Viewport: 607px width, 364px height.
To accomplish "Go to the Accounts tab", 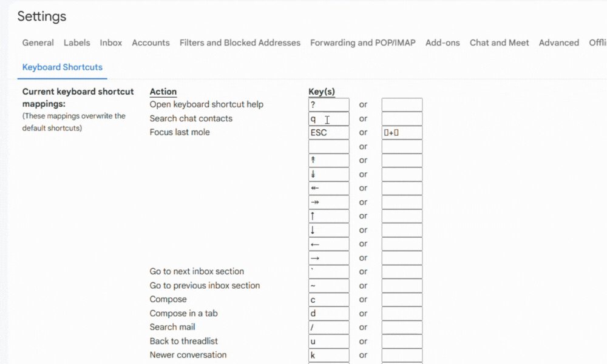I will 151,42.
